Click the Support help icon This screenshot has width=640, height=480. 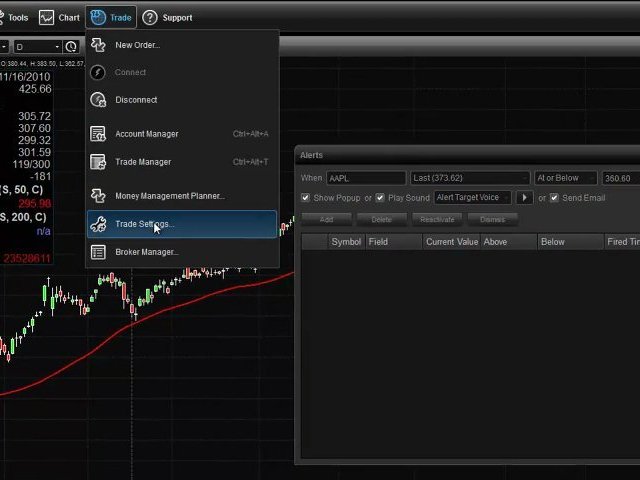point(150,18)
